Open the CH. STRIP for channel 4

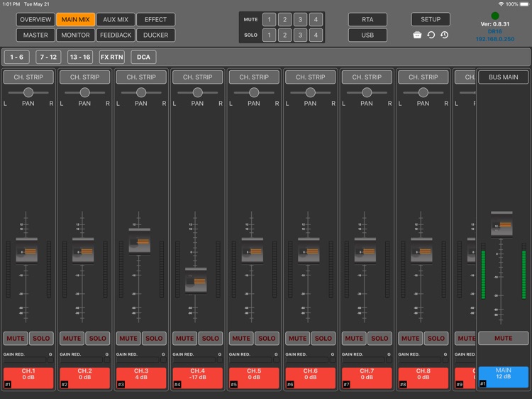pos(198,77)
